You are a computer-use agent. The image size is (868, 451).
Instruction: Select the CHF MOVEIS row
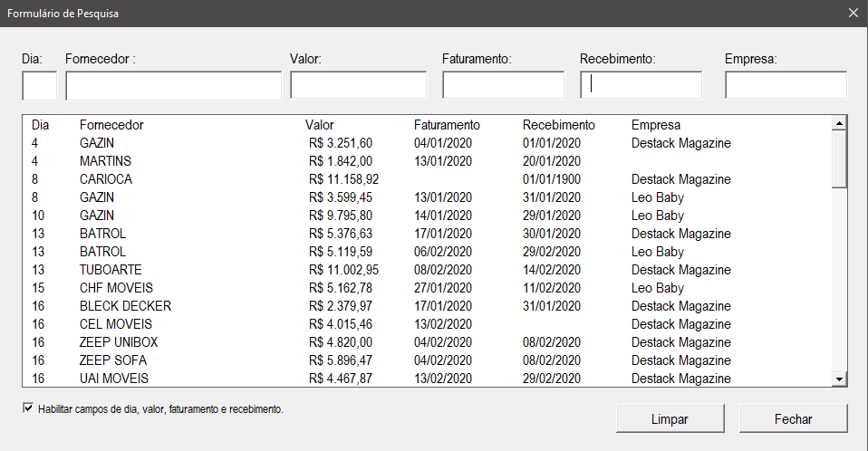coord(427,288)
